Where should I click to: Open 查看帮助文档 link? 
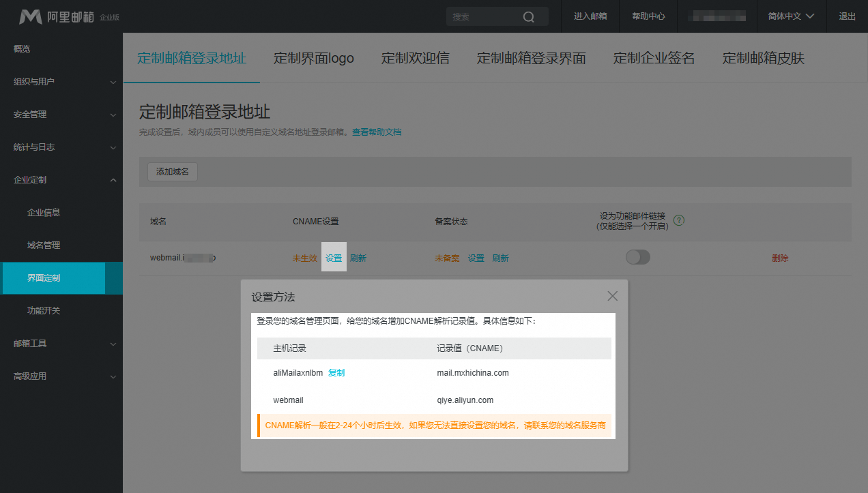377,132
